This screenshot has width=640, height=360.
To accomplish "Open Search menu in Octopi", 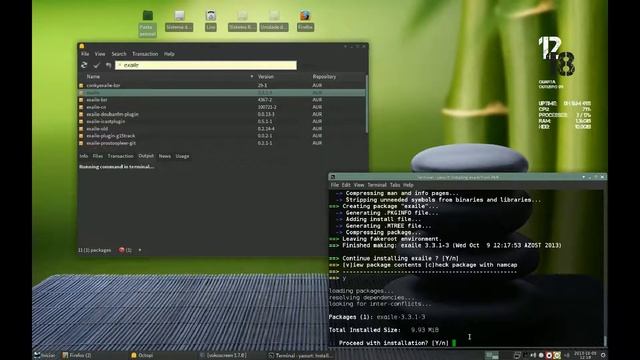I will (x=119, y=54).
